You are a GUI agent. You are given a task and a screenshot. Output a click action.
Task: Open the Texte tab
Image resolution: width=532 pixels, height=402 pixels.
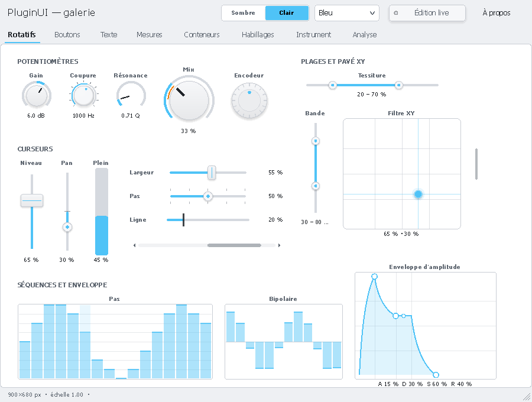[x=109, y=35]
